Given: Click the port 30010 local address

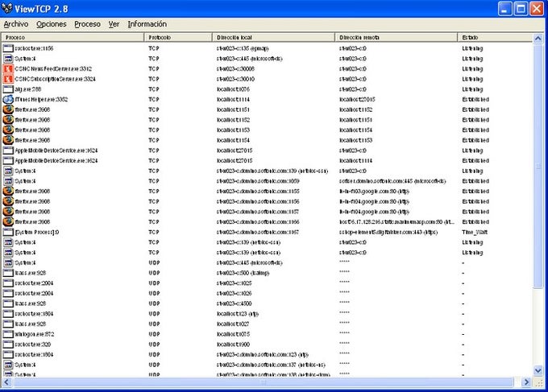Looking at the screenshot, I should (x=235, y=79).
